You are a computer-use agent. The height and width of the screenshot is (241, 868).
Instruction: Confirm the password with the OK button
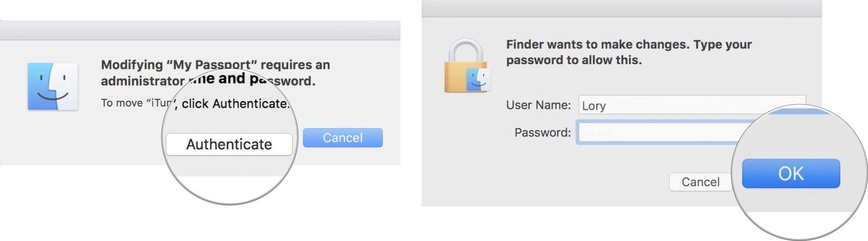[790, 174]
